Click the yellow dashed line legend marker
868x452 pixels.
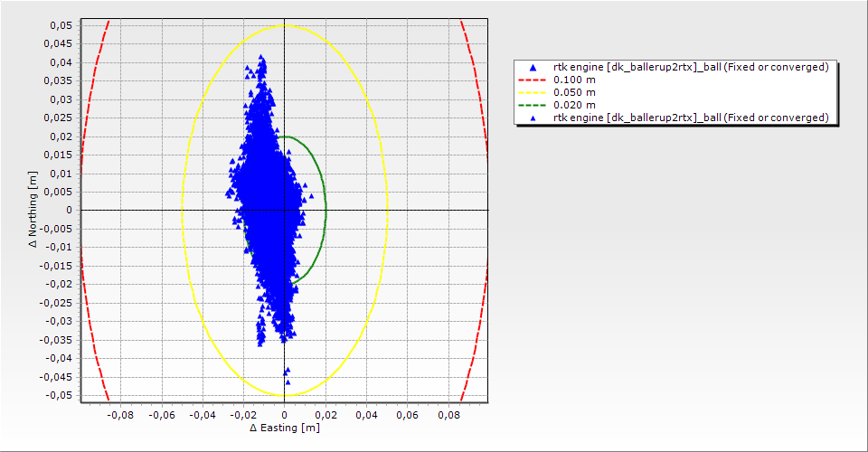pos(532,92)
